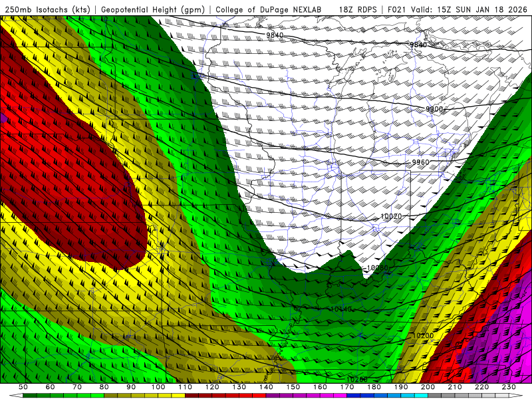Image resolution: width=532 pixels, height=399 pixels.
Task: Click the cyan color bar segment below 200
Action: tap(421, 396)
